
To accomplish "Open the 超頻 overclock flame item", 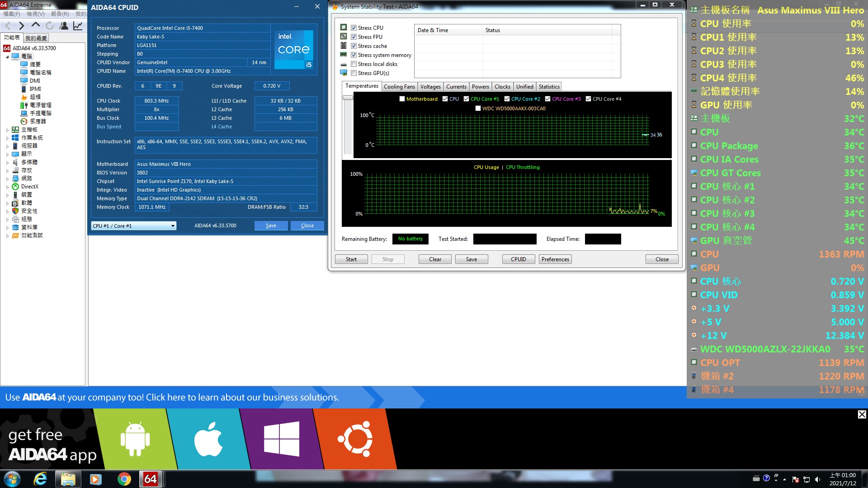I will coord(30,97).
